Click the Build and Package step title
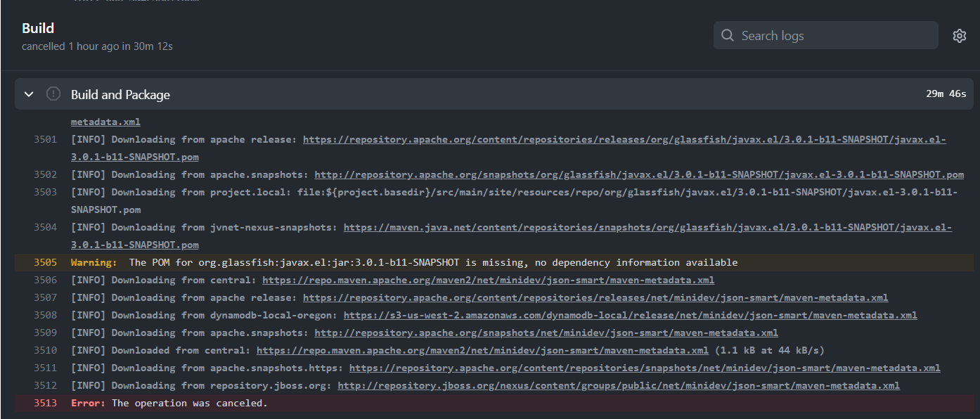The width and height of the screenshot is (980, 419). tap(120, 94)
